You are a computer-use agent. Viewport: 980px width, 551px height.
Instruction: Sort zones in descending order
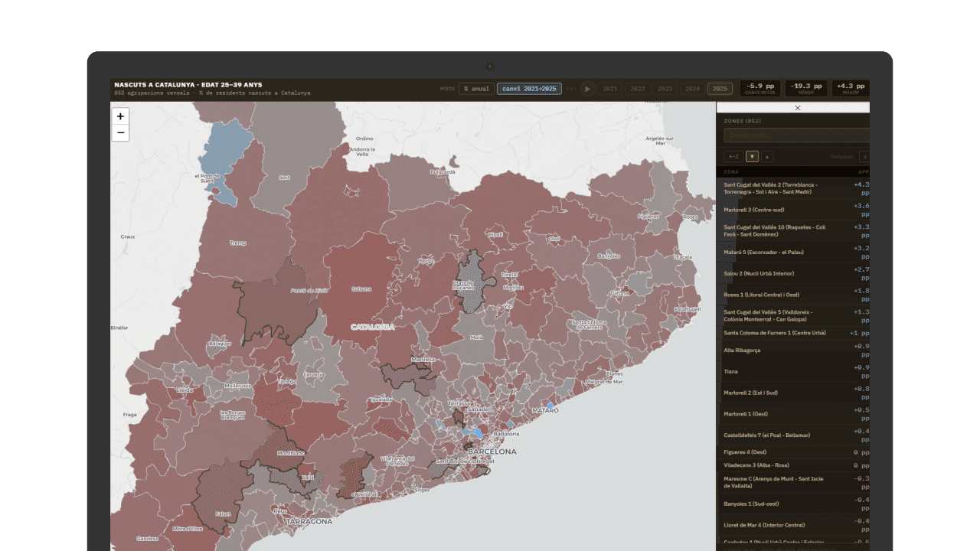[752, 157]
